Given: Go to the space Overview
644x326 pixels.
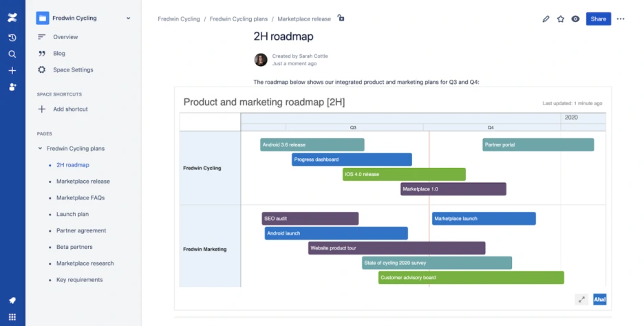Looking at the screenshot, I should tap(65, 37).
